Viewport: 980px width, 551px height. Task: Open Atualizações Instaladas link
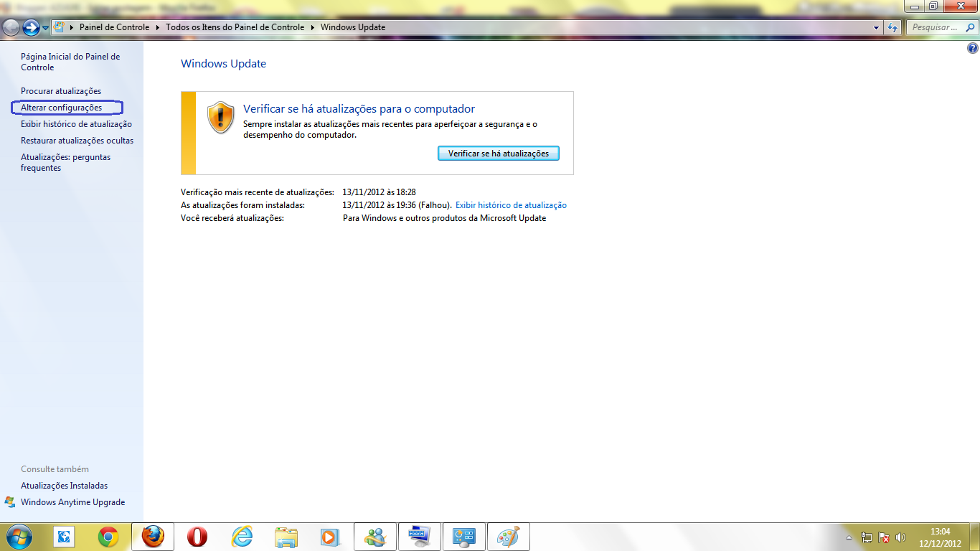point(64,486)
